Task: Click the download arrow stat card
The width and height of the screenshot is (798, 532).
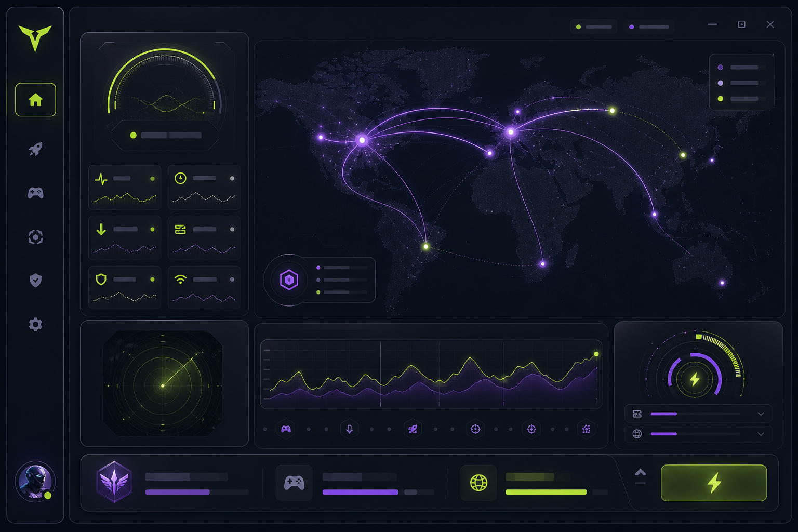Action: pos(125,238)
